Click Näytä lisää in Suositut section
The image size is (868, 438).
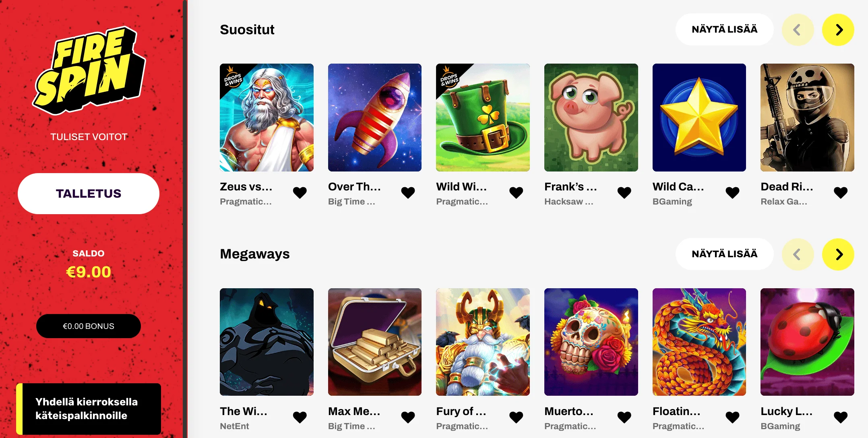point(724,29)
